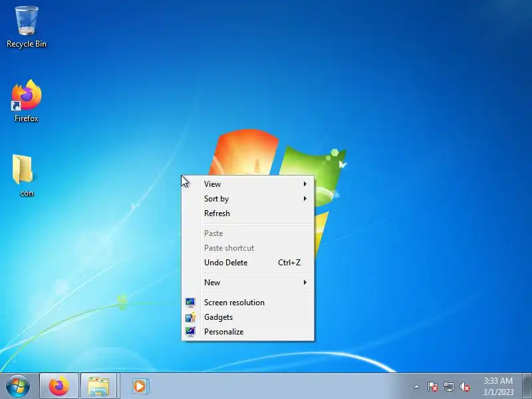Expand the Sort by submenu

(247, 198)
